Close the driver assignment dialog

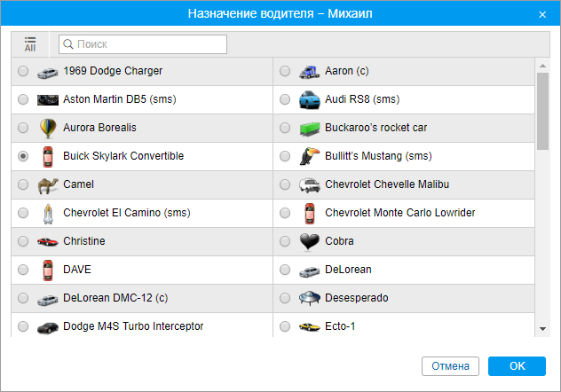point(542,14)
